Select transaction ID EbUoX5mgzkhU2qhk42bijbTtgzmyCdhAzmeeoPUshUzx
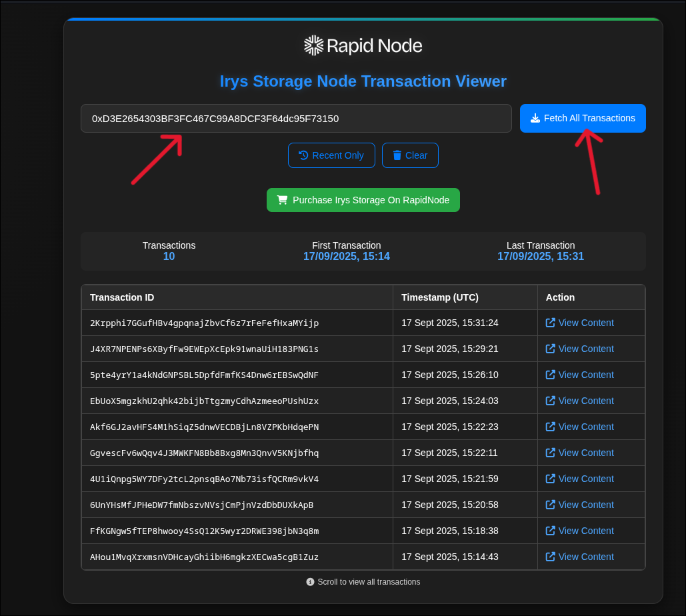Image resolution: width=686 pixels, height=616 pixels. point(204,401)
